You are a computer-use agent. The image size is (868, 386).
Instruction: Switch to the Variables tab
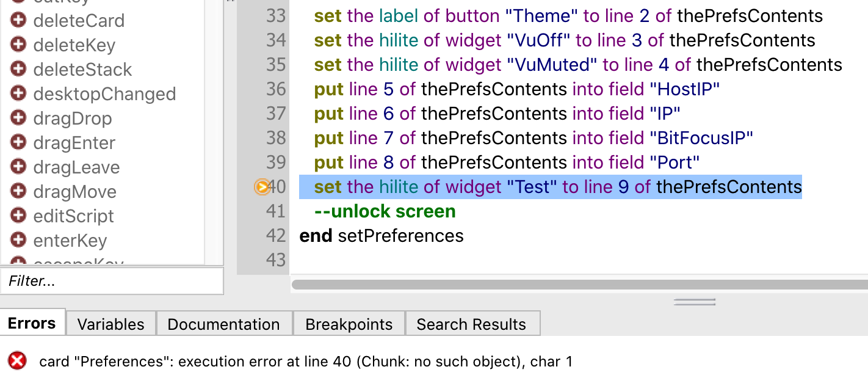110,324
